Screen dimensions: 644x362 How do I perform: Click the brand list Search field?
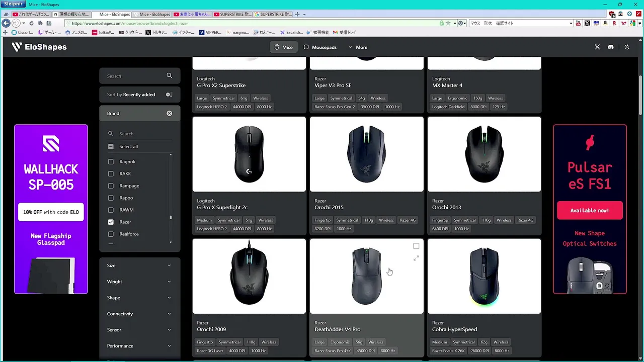click(x=140, y=134)
